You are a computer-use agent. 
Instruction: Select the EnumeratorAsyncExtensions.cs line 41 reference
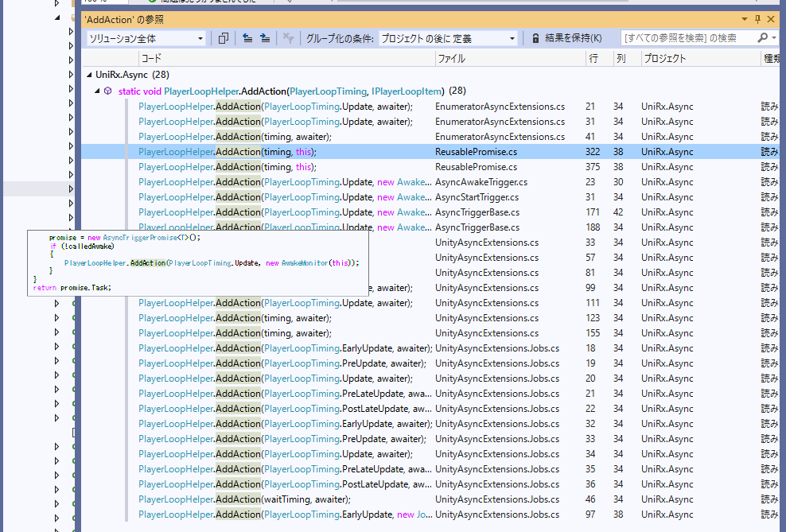coord(430,137)
